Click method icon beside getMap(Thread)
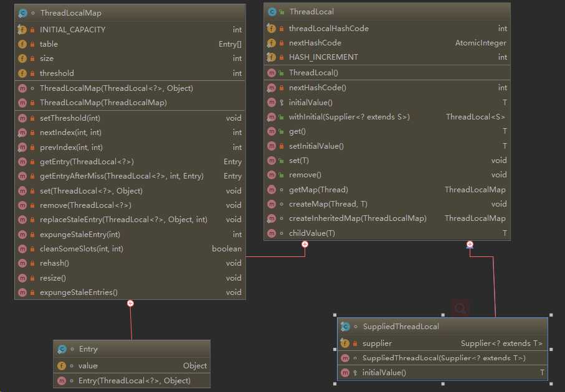The width and height of the screenshot is (565, 392). tap(272, 190)
